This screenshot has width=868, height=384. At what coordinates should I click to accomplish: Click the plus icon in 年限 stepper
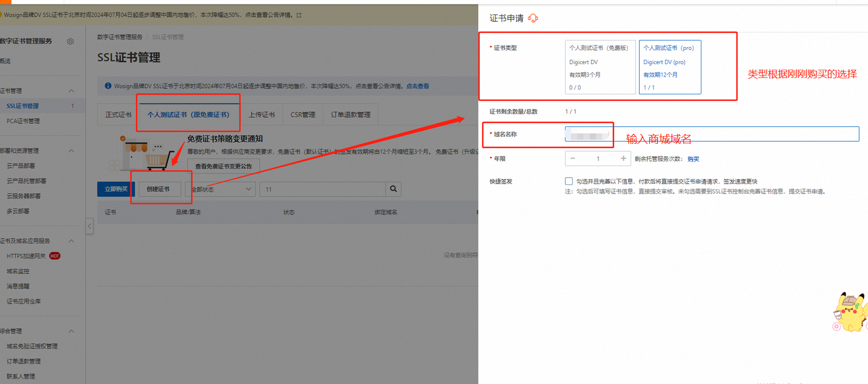[x=623, y=158]
